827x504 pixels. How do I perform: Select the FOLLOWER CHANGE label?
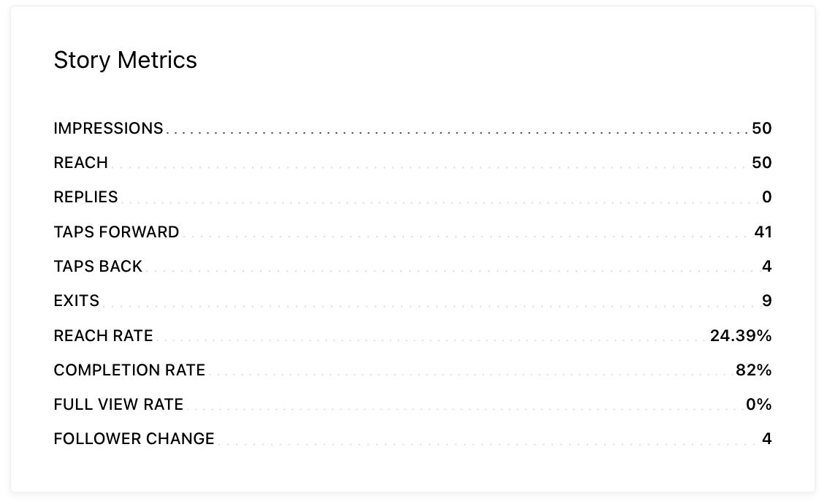coord(134,439)
